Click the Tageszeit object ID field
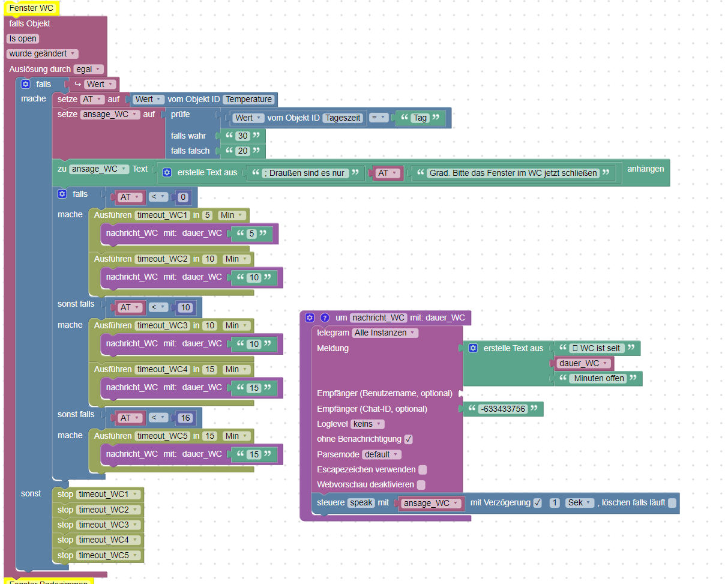The image size is (728, 584). pos(343,118)
